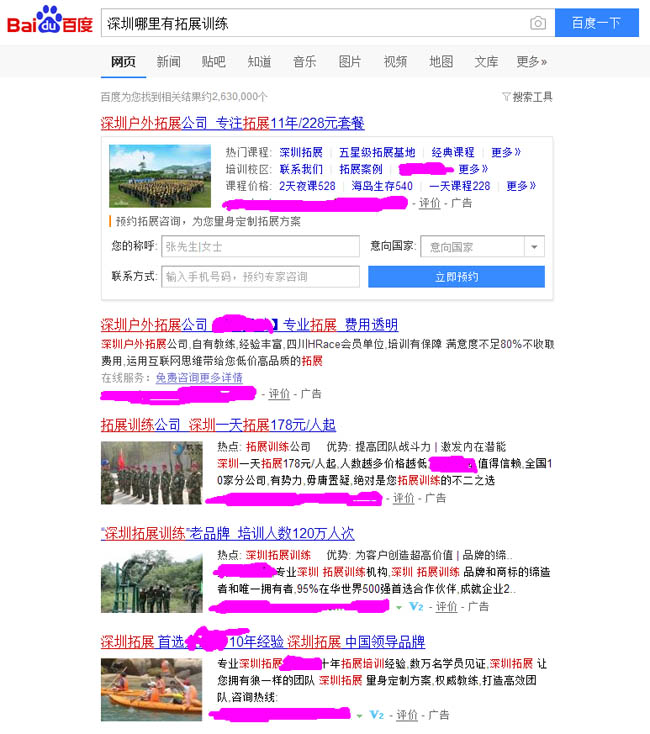Click the Baidu logo
The height and width of the screenshot is (734, 650).
coord(50,20)
